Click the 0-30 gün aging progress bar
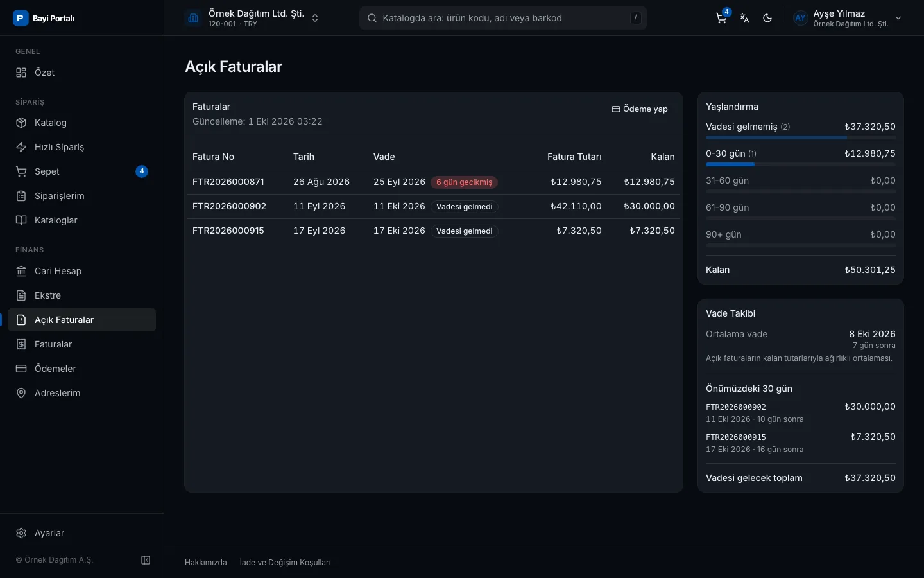Image resolution: width=924 pixels, height=578 pixels. [x=801, y=164]
